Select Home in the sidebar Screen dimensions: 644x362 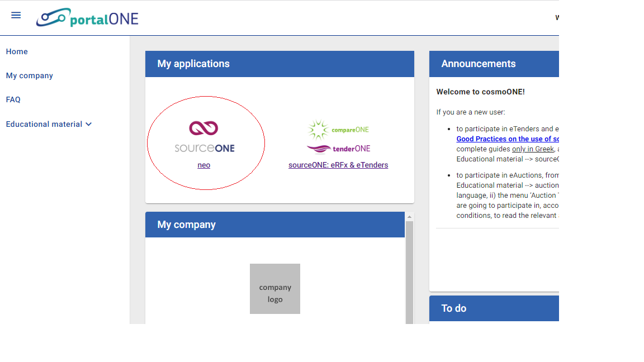(17, 51)
